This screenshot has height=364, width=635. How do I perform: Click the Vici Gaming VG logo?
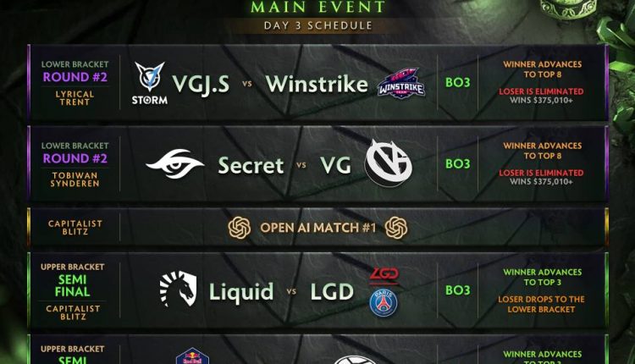coord(388,163)
